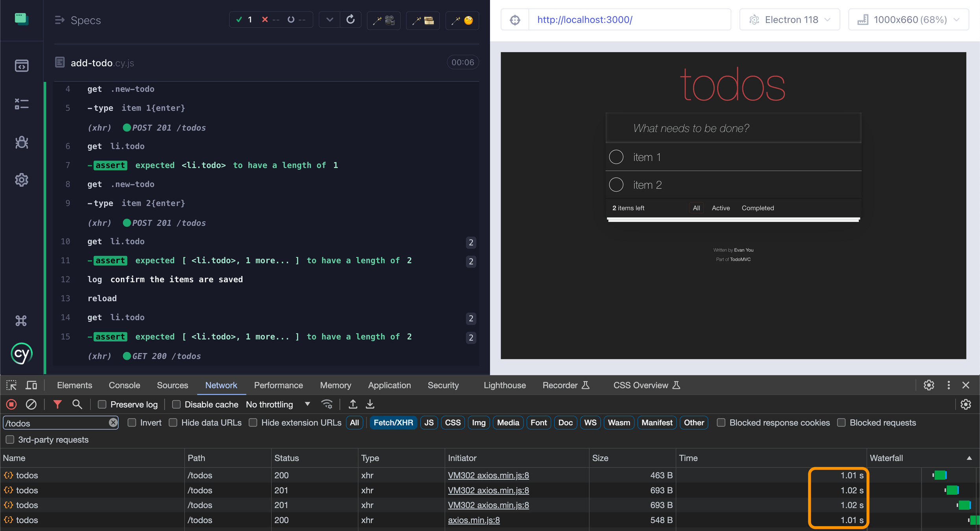The width and height of the screenshot is (980, 531).
Task: Open Cypress settings gear in sidebar
Action: point(22,180)
